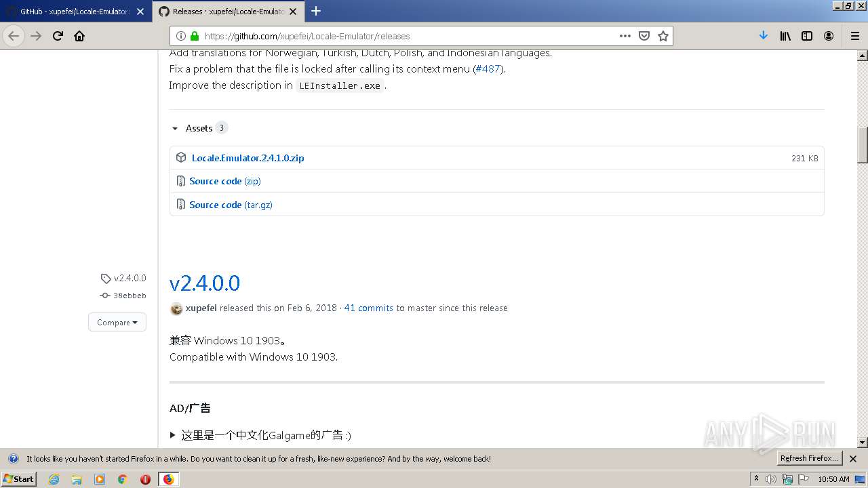Viewport: 868px width, 488px height.
Task: Close the GitHub xupefei/Locale-Emulator tab
Action: (140, 12)
